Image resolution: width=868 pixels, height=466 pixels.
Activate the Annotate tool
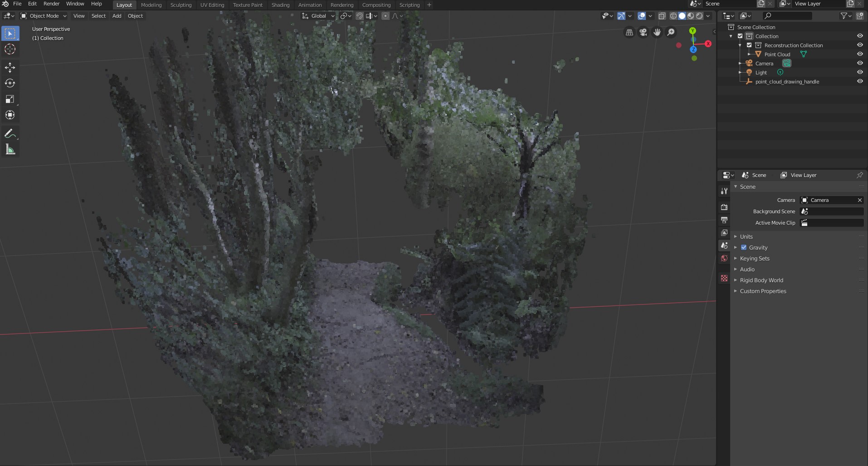click(x=10, y=133)
